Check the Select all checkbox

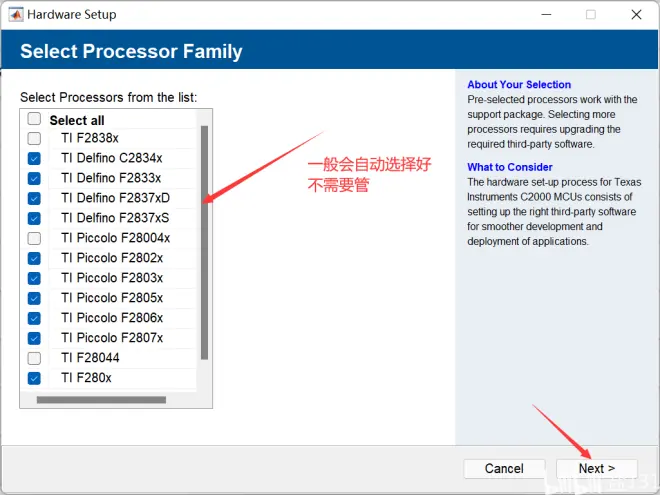click(34, 119)
